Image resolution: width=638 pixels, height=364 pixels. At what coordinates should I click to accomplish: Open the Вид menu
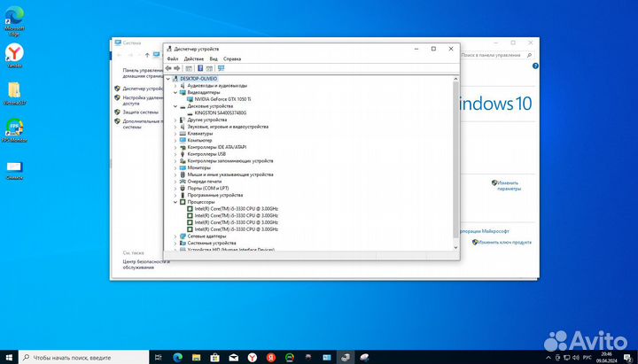[214, 59]
